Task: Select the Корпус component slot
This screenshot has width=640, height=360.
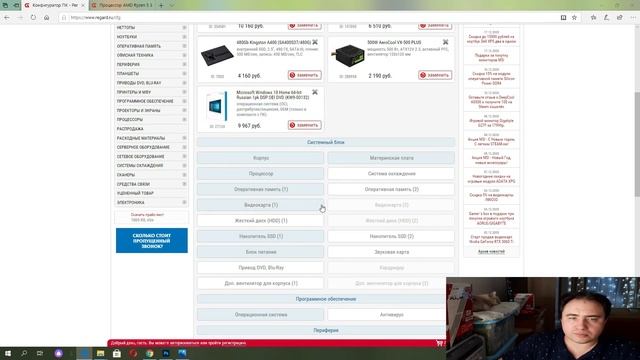Action: pyautogui.click(x=260, y=158)
